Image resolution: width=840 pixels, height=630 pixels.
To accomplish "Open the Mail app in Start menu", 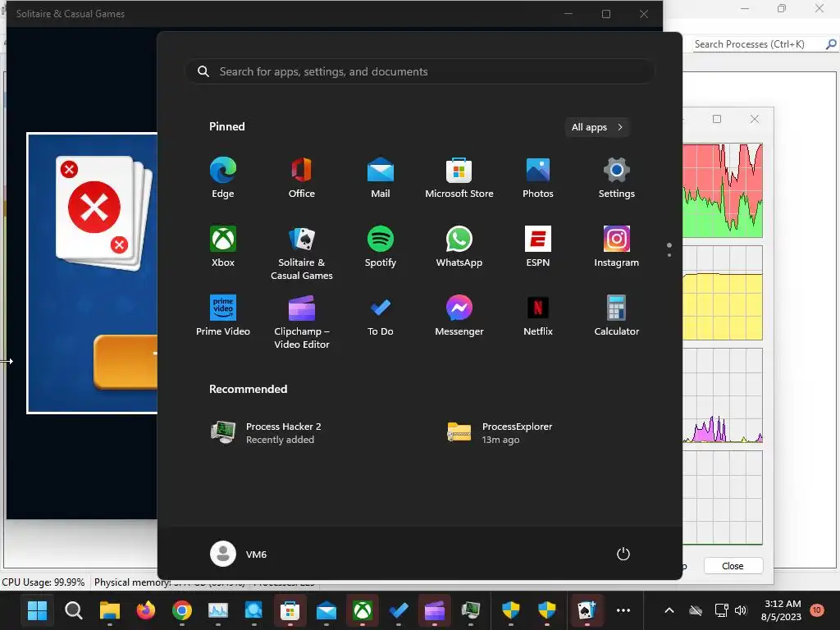I will pos(381,178).
